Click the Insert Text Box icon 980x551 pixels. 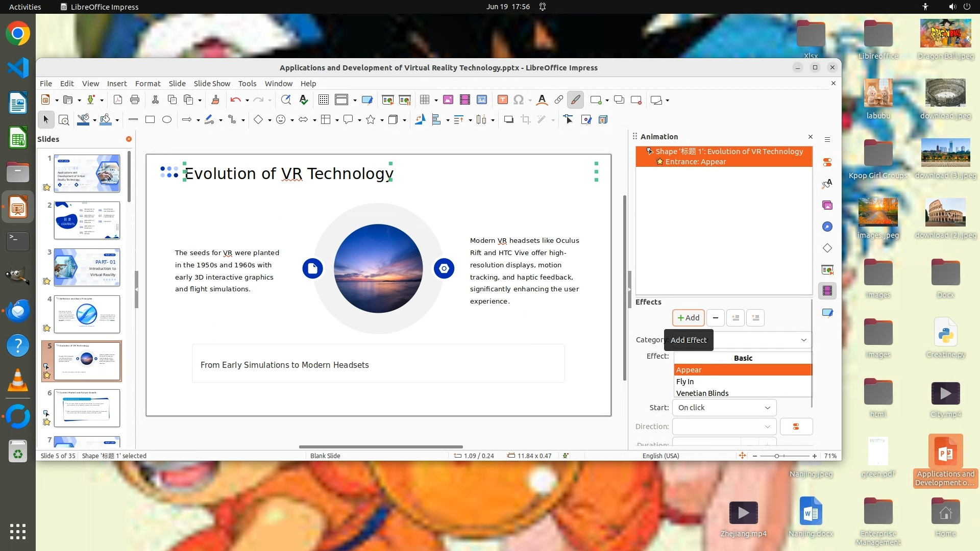pos(502,100)
